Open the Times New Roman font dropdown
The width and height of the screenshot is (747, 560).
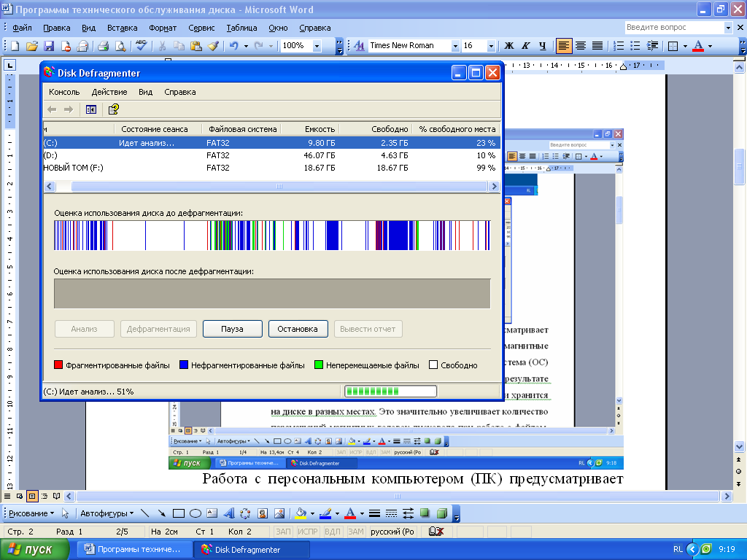[x=455, y=46]
